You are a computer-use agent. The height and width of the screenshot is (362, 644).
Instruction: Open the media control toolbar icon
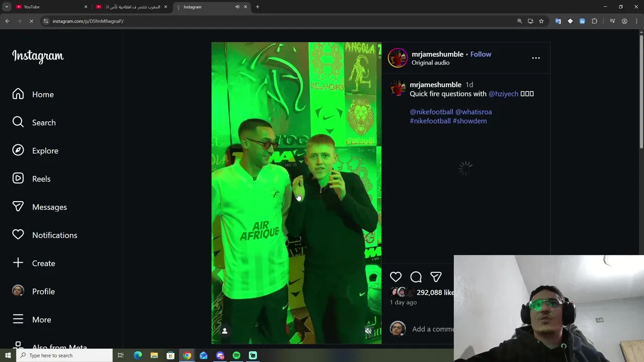(612, 21)
